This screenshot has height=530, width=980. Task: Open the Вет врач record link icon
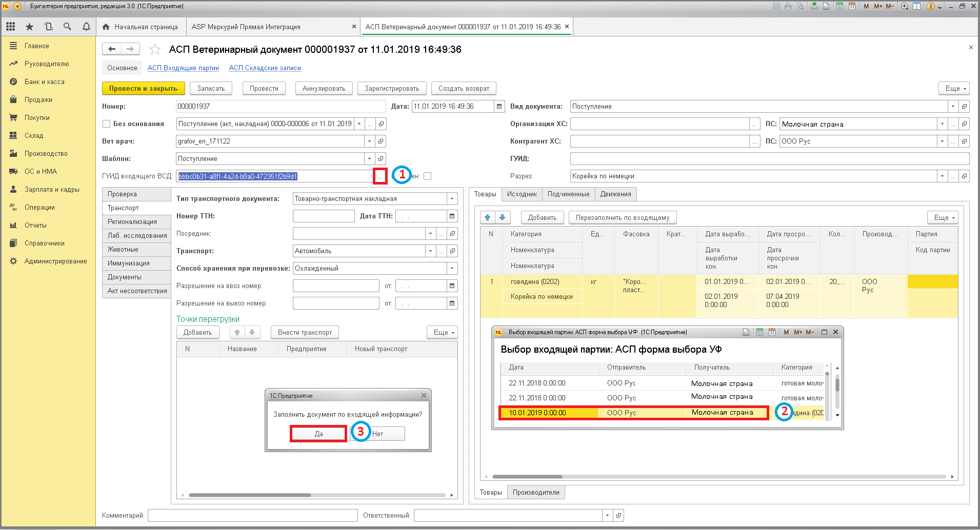[x=381, y=141]
